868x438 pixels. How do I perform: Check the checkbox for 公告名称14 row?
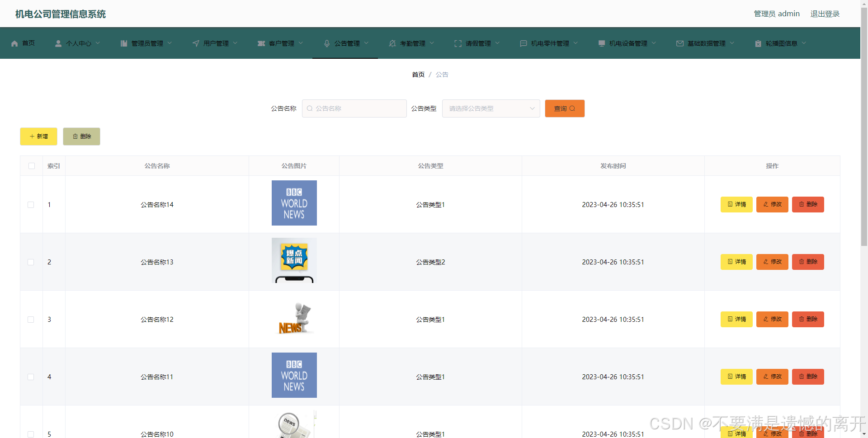(x=31, y=205)
